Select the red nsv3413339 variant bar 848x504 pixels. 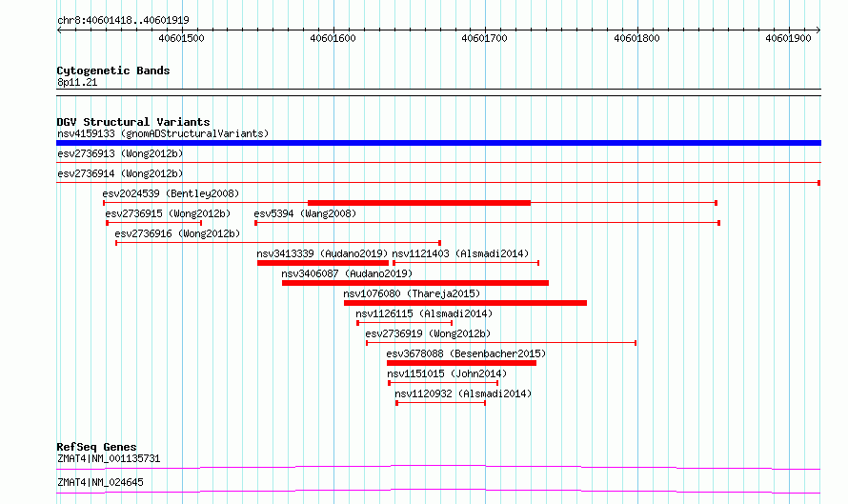[323, 263]
